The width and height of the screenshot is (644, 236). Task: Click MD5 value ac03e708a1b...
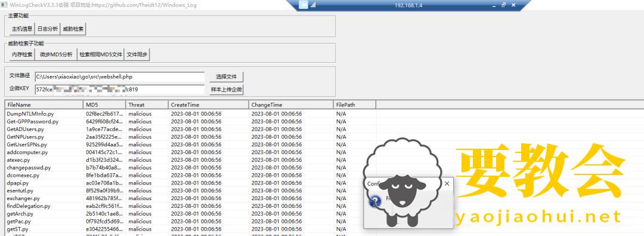[104, 183]
